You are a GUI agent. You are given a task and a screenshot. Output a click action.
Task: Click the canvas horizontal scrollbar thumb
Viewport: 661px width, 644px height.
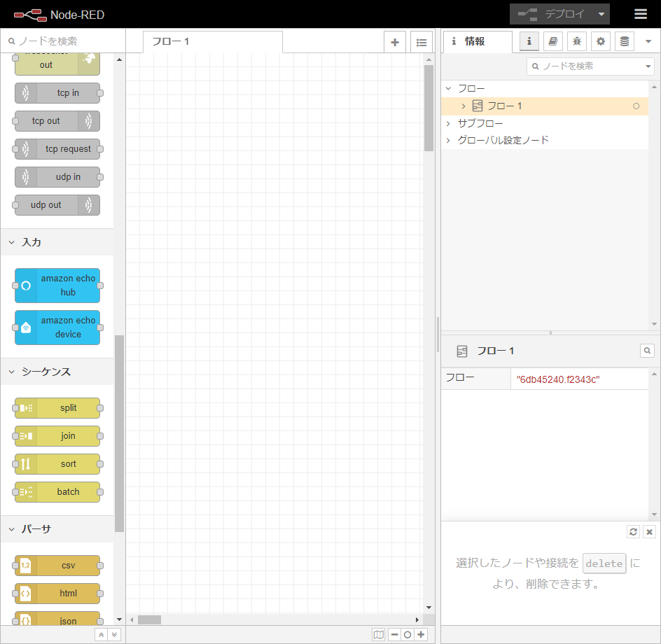tap(149, 619)
